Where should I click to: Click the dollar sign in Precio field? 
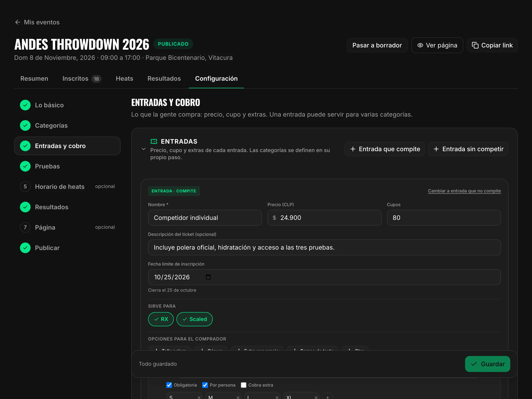coord(274,218)
